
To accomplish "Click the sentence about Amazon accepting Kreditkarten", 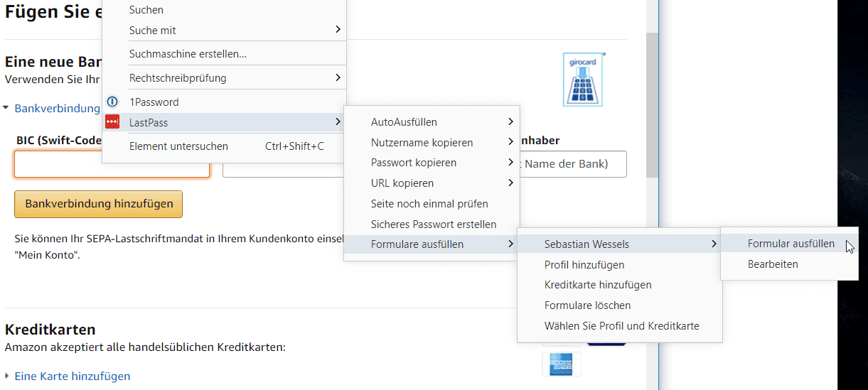I will click(x=145, y=347).
